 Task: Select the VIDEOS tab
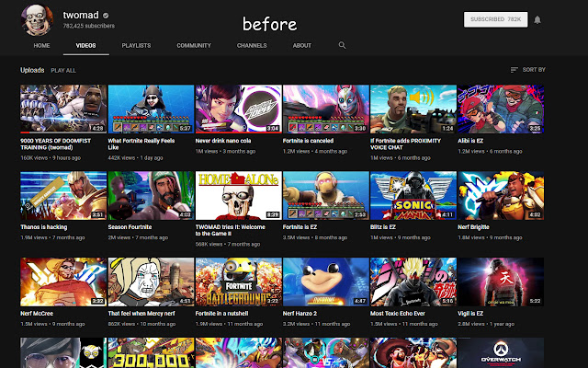pyautogui.click(x=85, y=45)
